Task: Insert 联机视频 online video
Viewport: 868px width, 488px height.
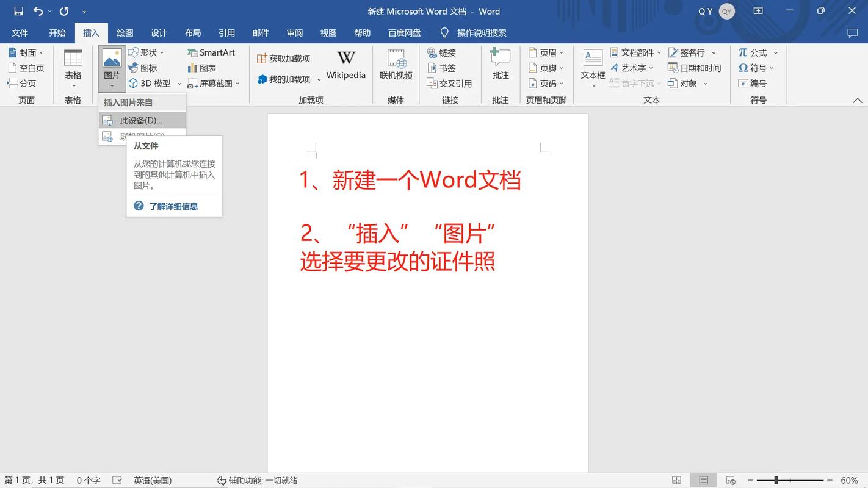Action: tap(396, 65)
